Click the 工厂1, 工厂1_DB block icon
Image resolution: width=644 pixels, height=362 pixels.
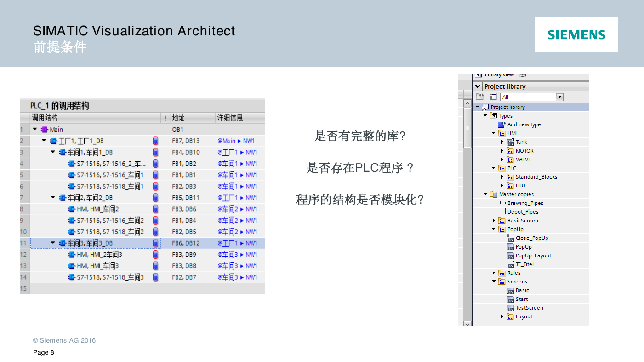coord(53,141)
